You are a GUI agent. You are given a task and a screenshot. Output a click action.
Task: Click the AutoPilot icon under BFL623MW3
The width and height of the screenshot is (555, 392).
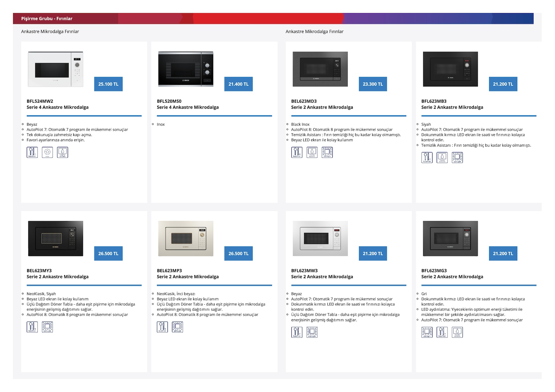[297, 332]
